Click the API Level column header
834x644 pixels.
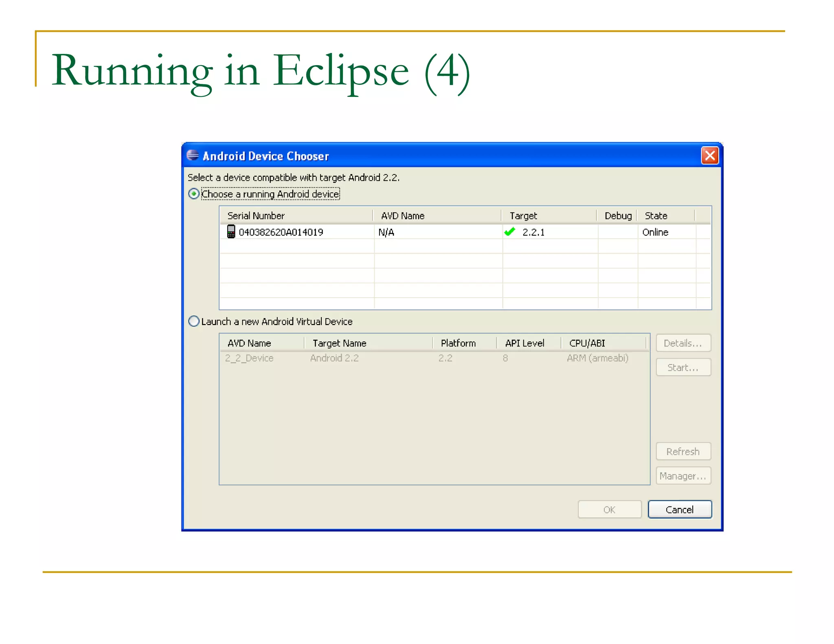pyautogui.click(x=529, y=343)
